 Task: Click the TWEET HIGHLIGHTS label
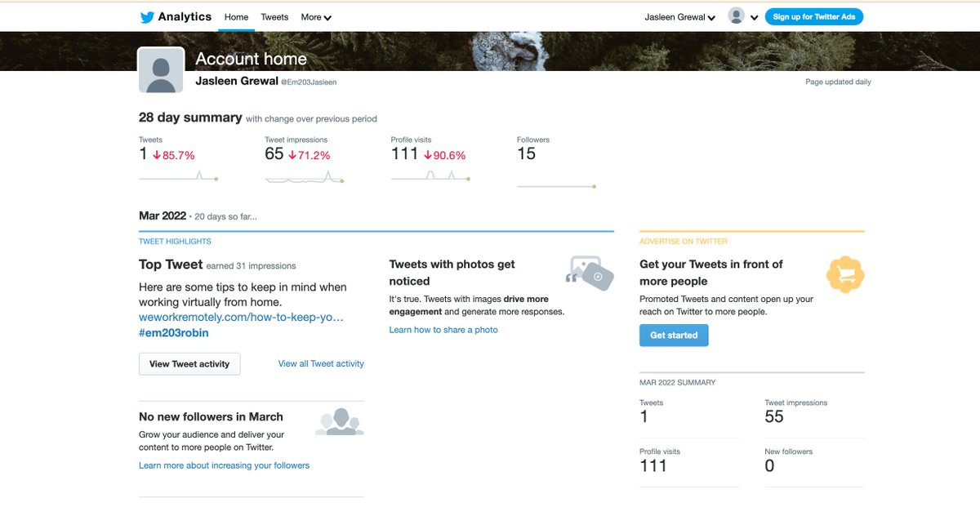click(x=175, y=242)
